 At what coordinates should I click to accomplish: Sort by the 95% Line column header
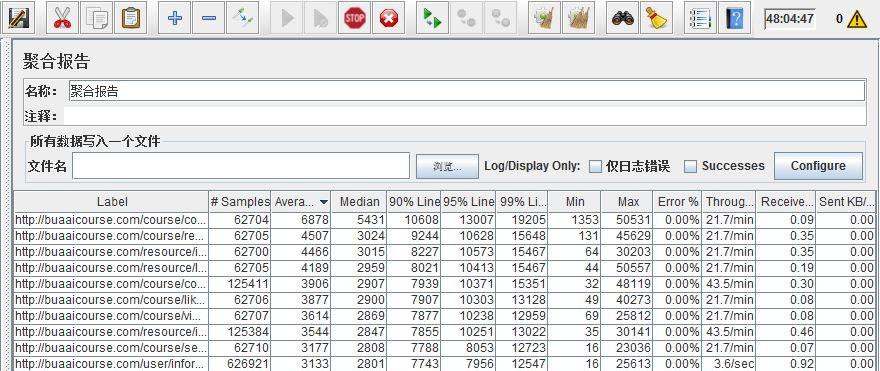pos(469,201)
